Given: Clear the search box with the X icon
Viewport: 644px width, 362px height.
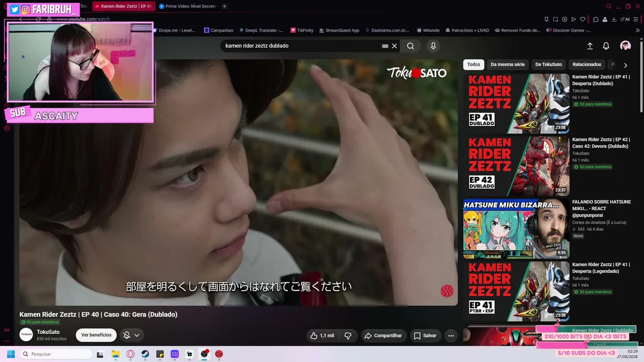Looking at the screenshot, I should 394,46.
